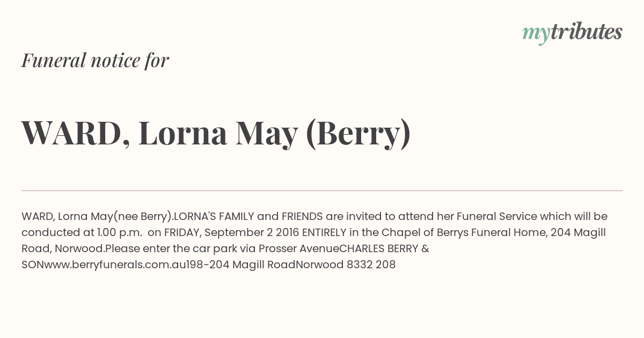The width and height of the screenshot is (644, 338).
Task: Click the surname 'WARD' in the large title
Action: click(x=72, y=134)
